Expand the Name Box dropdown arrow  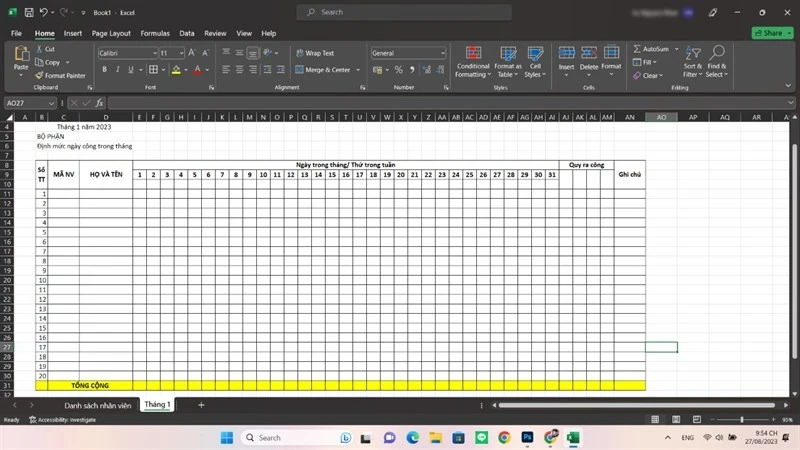coord(51,103)
